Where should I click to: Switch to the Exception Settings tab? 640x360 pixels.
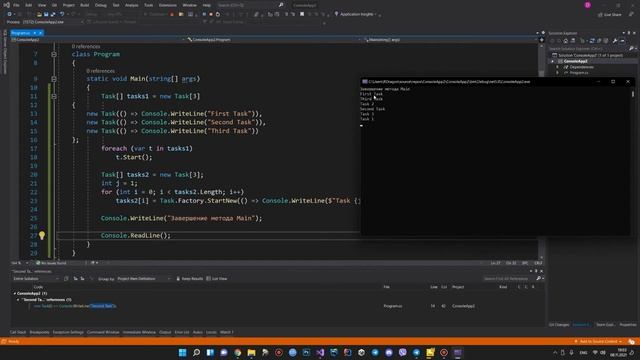68,332
